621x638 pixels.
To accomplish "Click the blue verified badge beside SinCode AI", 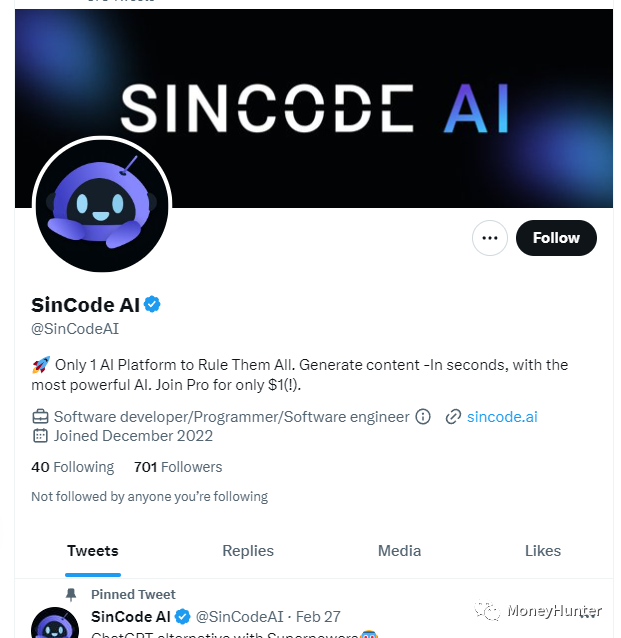I will (x=152, y=304).
